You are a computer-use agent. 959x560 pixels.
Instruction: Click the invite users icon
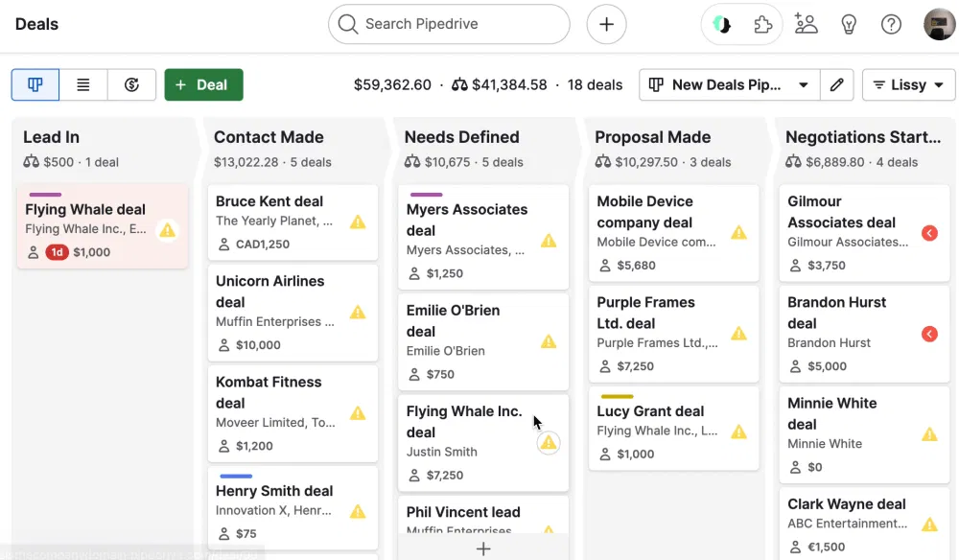tap(806, 24)
